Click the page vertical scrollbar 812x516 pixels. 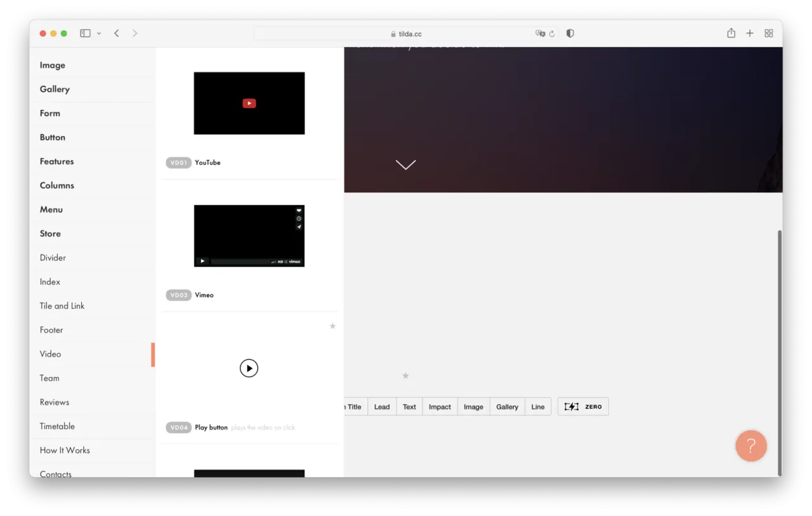pyautogui.click(x=780, y=352)
